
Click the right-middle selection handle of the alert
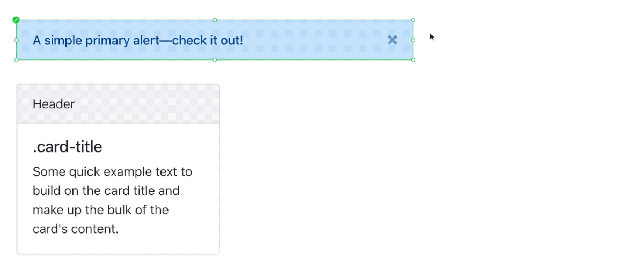coord(413,40)
